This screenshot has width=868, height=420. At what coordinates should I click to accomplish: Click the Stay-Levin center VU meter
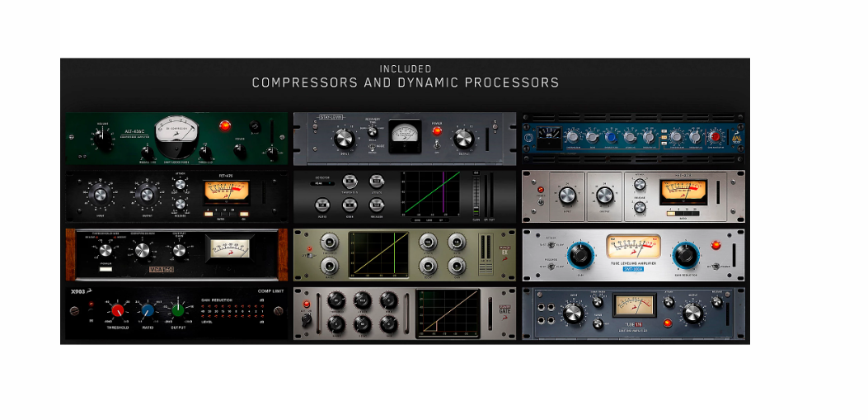point(406,136)
